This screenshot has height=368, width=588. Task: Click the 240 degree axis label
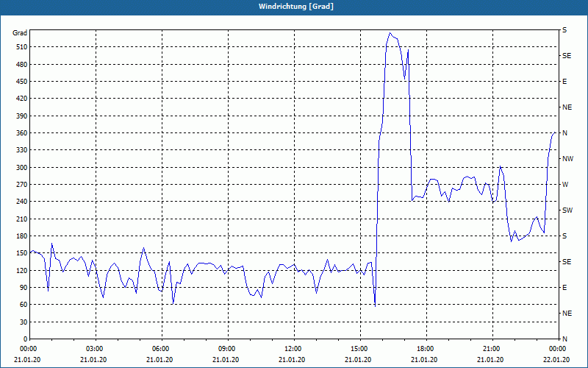22,202
